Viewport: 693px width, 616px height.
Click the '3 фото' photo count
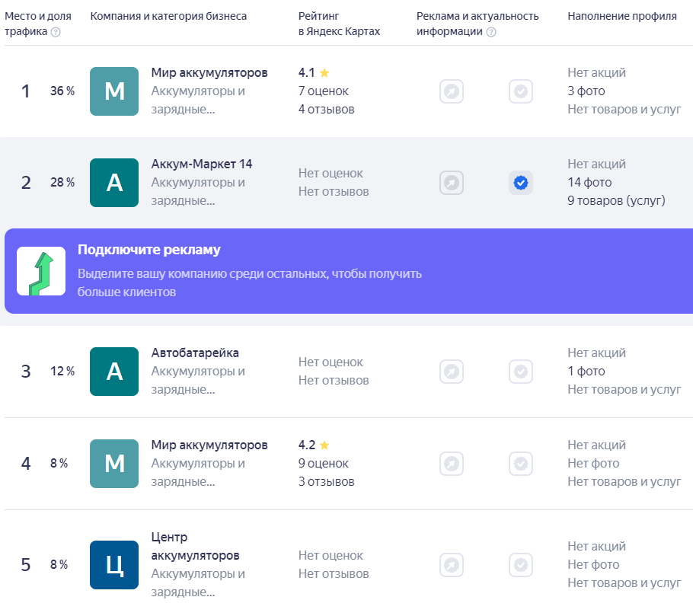coord(586,91)
